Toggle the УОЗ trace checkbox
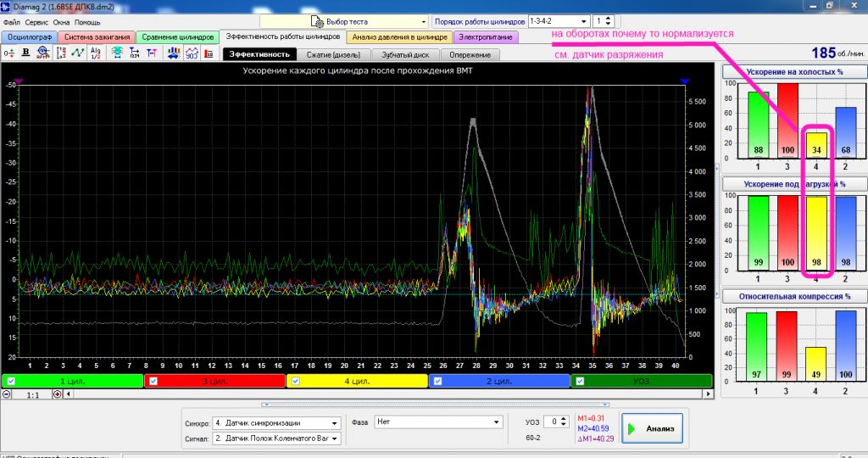This screenshot has width=868, height=458. [580, 381]
